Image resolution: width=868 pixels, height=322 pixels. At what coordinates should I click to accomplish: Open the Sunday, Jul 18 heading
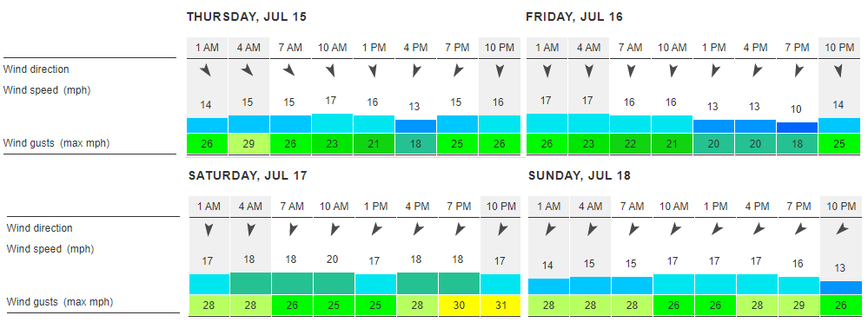pos(580,176)
